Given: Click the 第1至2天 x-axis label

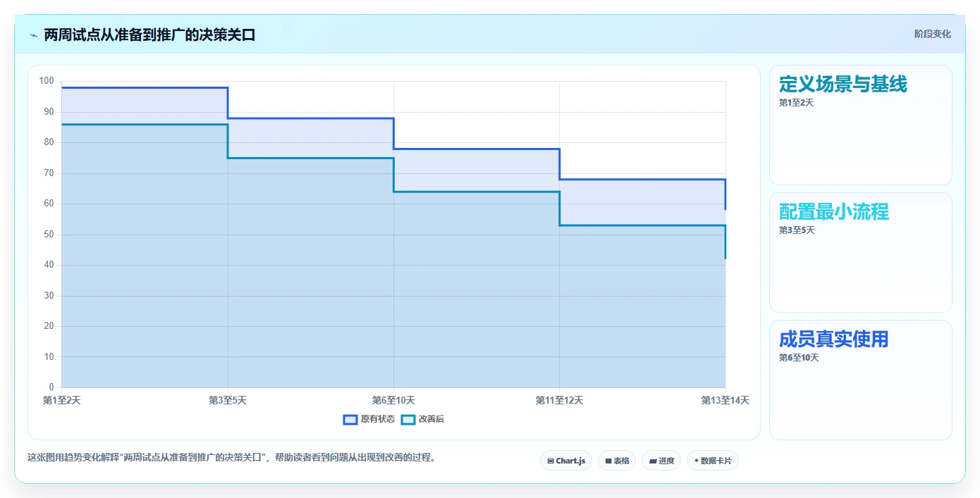Looking at the screenshot, I should tap(62, 400).
